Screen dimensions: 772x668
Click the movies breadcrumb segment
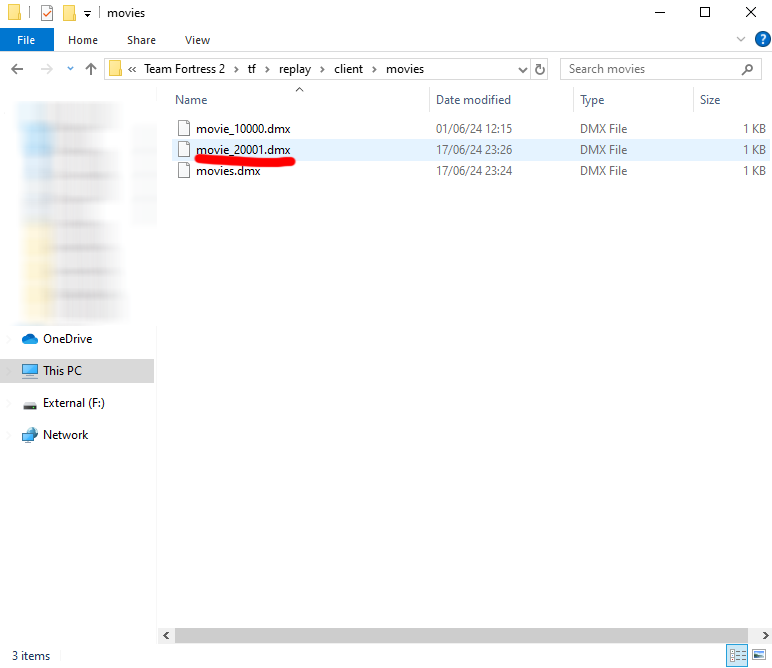[405, 69]
